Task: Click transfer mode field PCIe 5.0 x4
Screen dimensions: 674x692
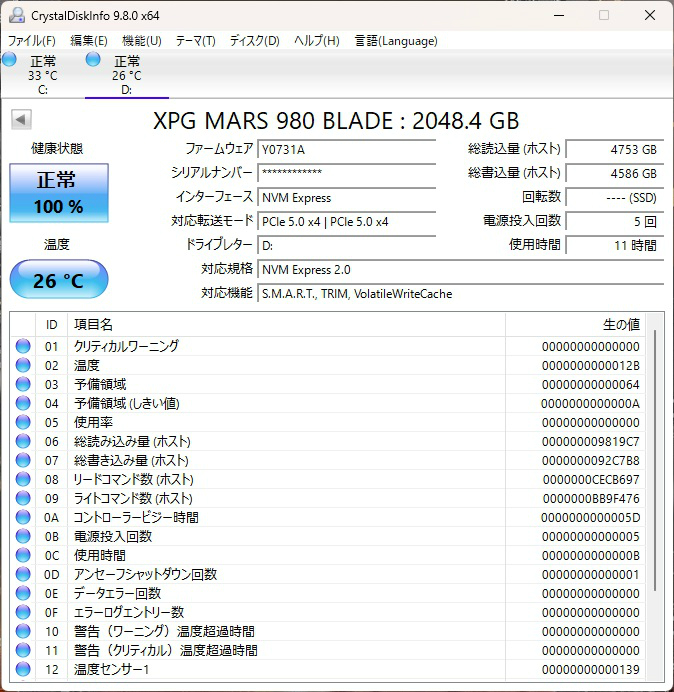Action: click(x=346, y=222)
